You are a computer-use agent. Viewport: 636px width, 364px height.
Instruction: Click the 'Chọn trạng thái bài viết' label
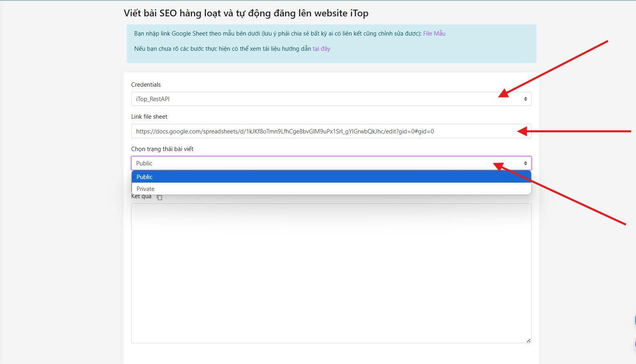tap(162, 149)
